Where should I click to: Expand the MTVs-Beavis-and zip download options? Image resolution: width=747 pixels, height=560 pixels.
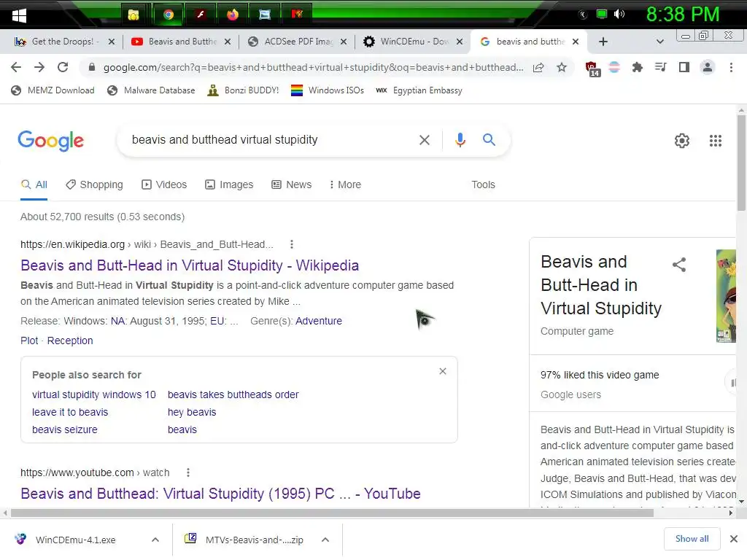coord(325,540)
